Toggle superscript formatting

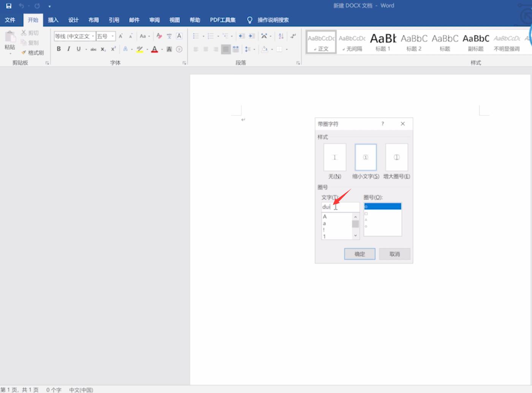pyautogui.click(x=113, y=49)
